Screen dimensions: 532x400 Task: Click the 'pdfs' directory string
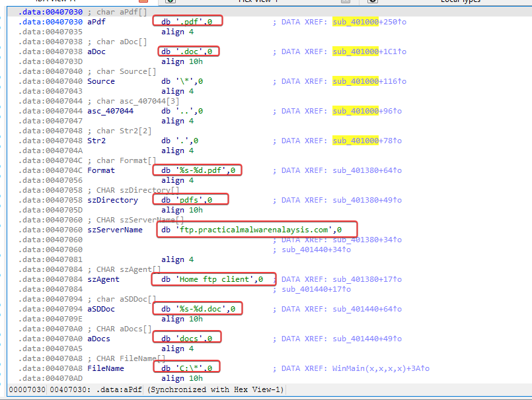pos(187,201)
